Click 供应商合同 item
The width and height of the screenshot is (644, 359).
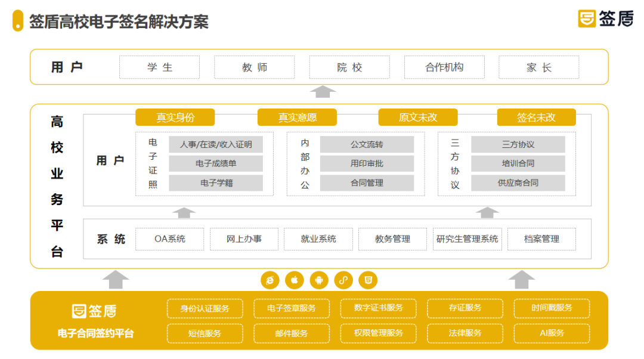518,183
